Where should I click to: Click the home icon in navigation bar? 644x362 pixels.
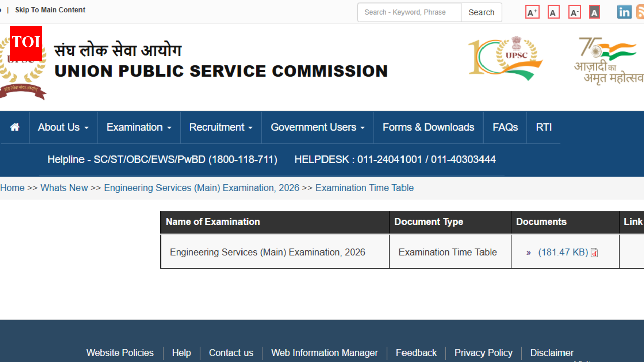coord(15,127)
